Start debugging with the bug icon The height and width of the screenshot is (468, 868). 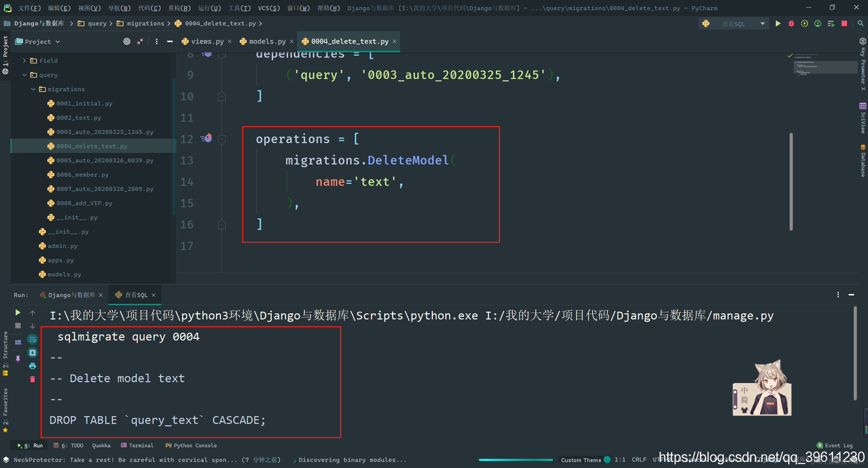[x=791, y=23]
